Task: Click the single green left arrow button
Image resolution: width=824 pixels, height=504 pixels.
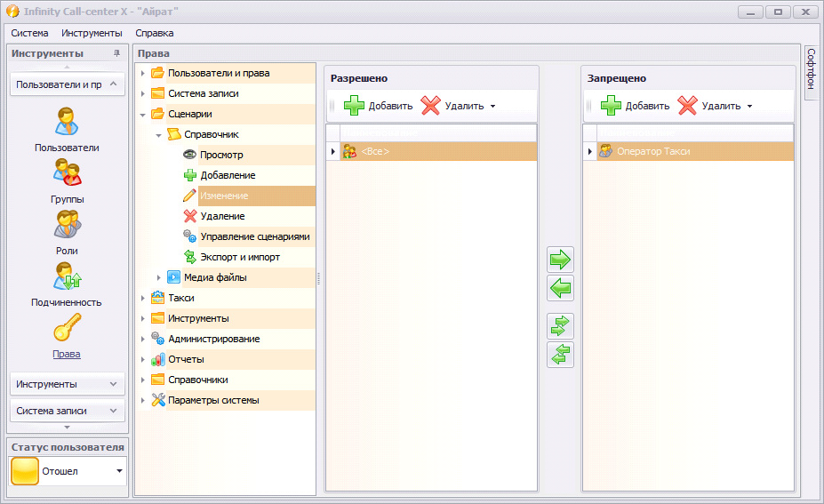Action: (x=560, y=288)
